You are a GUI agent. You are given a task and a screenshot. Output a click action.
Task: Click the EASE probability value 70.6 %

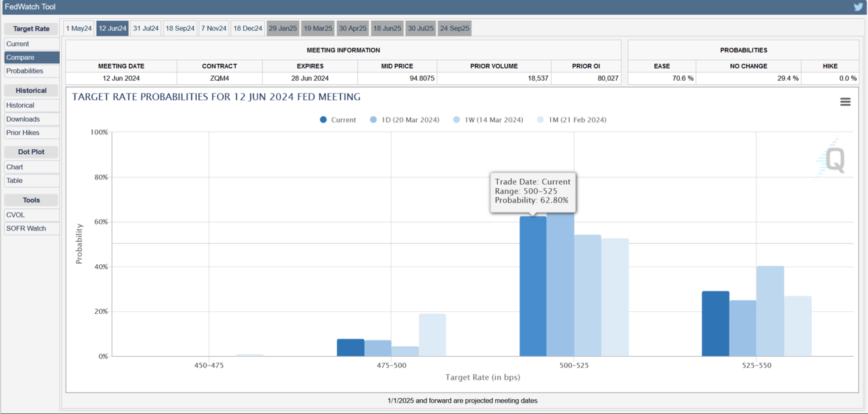point(683,79)
